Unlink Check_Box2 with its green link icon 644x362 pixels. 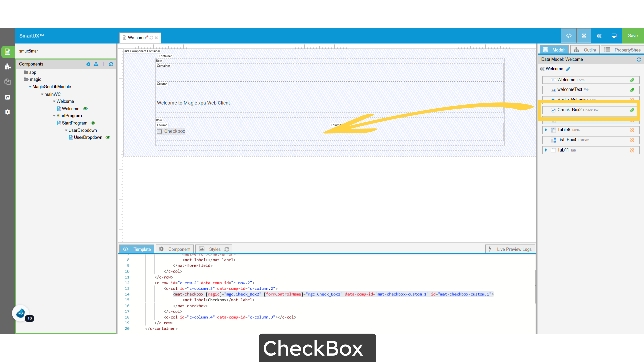coord(632,110)
